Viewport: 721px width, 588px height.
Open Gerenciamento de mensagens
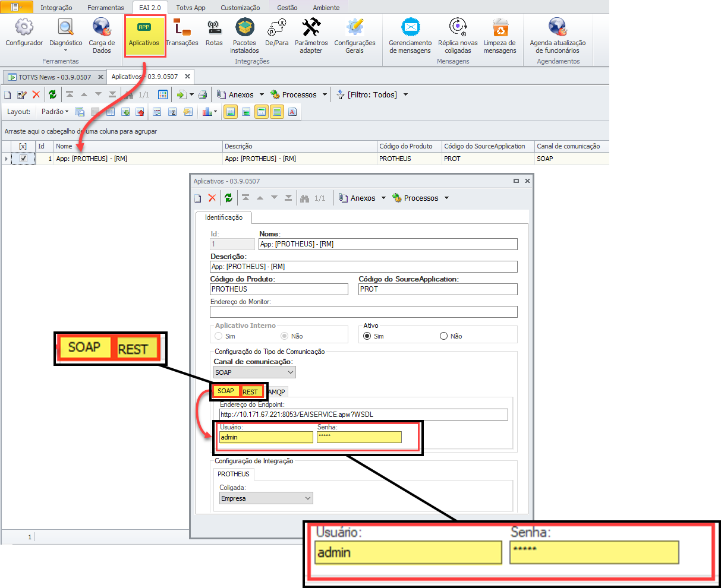pos(410,37)
